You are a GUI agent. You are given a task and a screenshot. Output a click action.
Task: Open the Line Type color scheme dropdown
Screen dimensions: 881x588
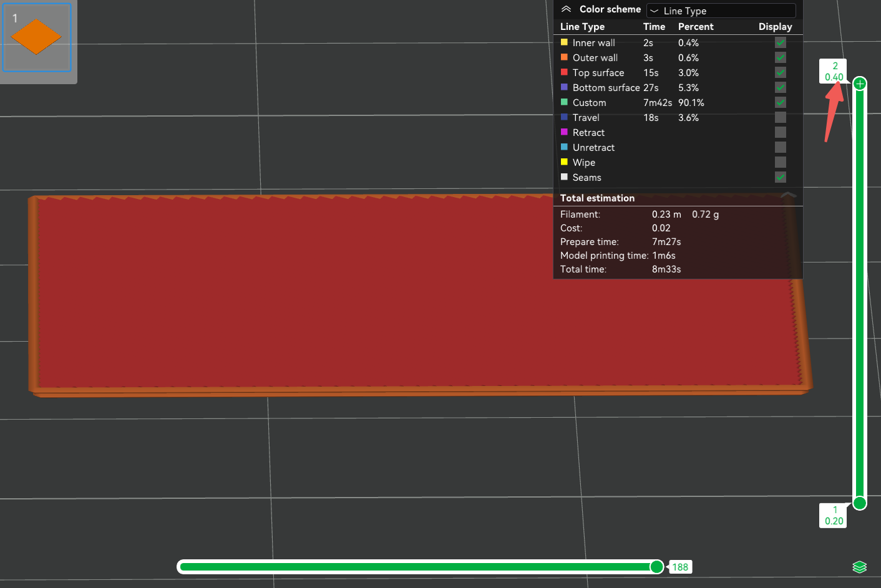[x=721, y=11]
